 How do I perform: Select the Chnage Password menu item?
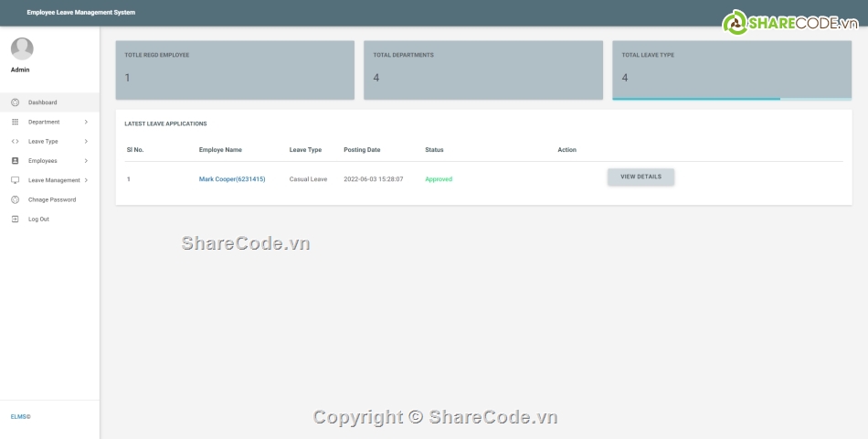[x=52, y=199]
